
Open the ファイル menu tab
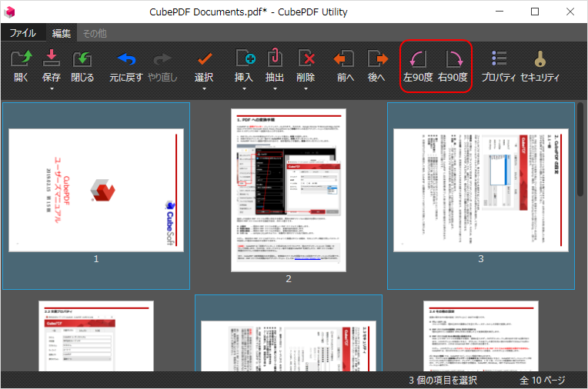pos(23,33)
